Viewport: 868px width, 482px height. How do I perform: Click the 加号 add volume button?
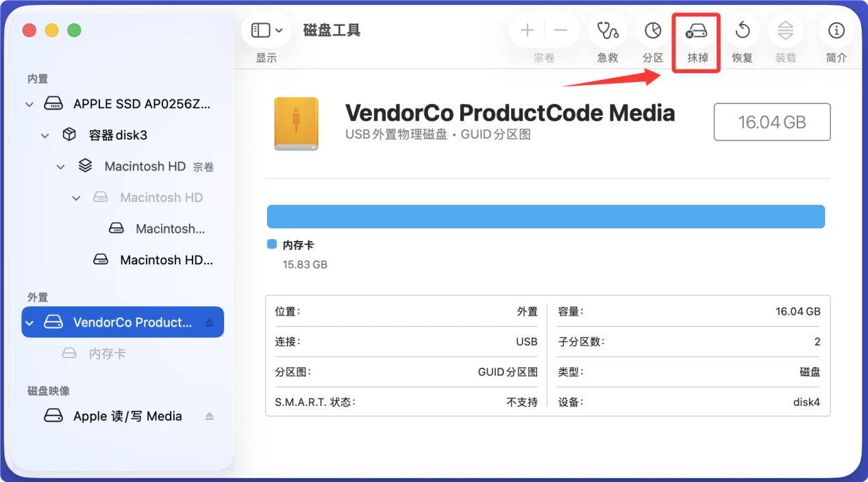[x=527, y=30]
